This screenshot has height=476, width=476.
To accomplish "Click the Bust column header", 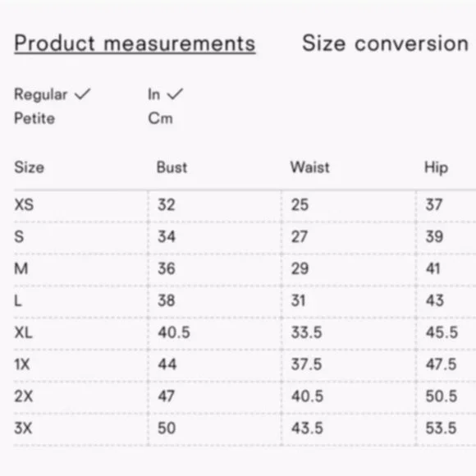I will (x=172, y=167).
